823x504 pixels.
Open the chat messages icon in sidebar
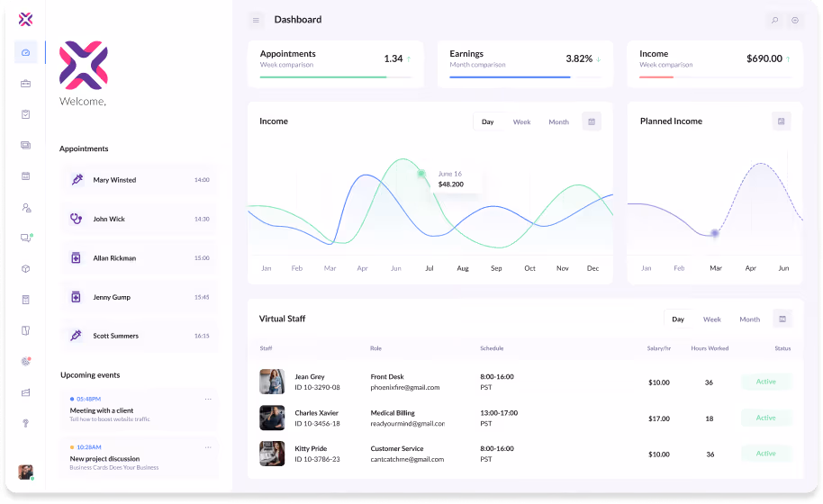tap(26, 238)
